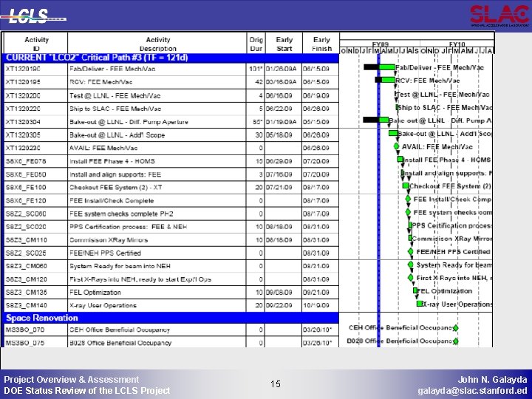The width and height of the screenshot is (532, 399).
Task: Click 'Ship to SLAC - FEE Mech/Vac' description cell
Action: (157, 109)
